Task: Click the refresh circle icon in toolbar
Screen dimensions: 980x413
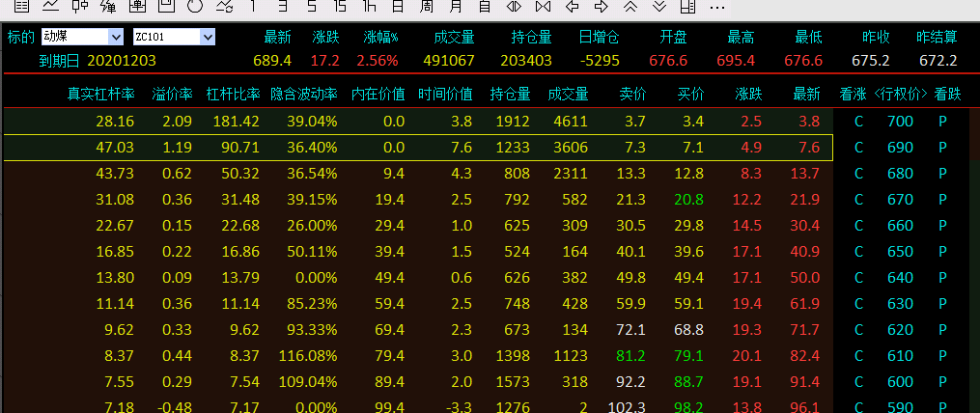Action: point(195,6)
